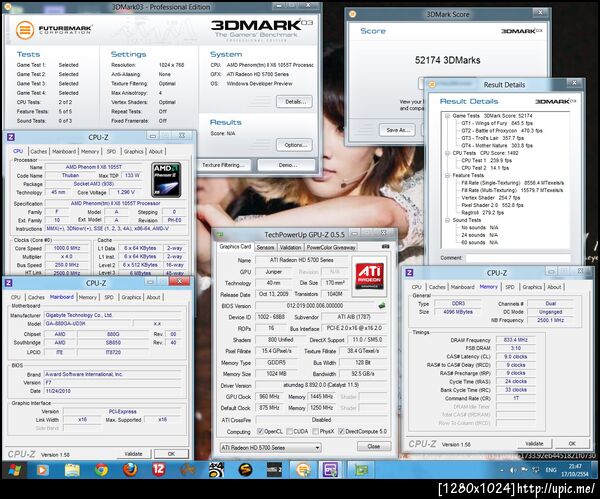Click the Windows Start orb
600x499 pixels.
point(14,470)
